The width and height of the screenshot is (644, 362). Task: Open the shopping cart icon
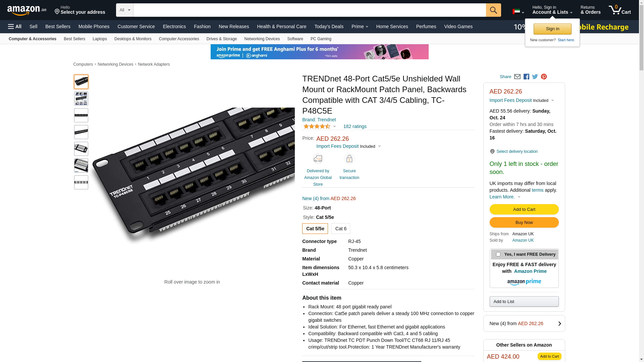click(619, 10)
